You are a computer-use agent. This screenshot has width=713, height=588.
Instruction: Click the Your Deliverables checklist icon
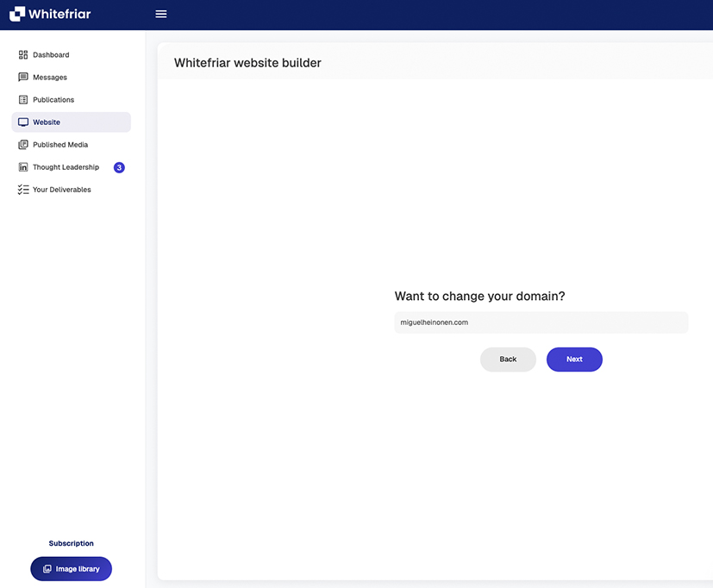(23, 190)
